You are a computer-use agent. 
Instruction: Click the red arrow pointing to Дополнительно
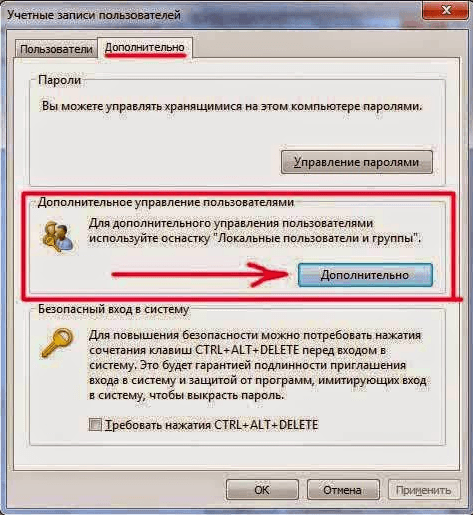point(200,274)
